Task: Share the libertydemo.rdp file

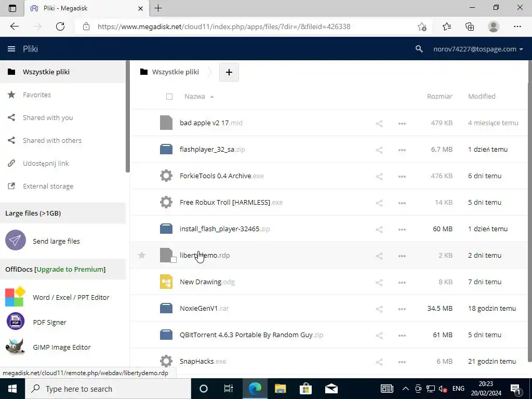Action: coord(379,256)
